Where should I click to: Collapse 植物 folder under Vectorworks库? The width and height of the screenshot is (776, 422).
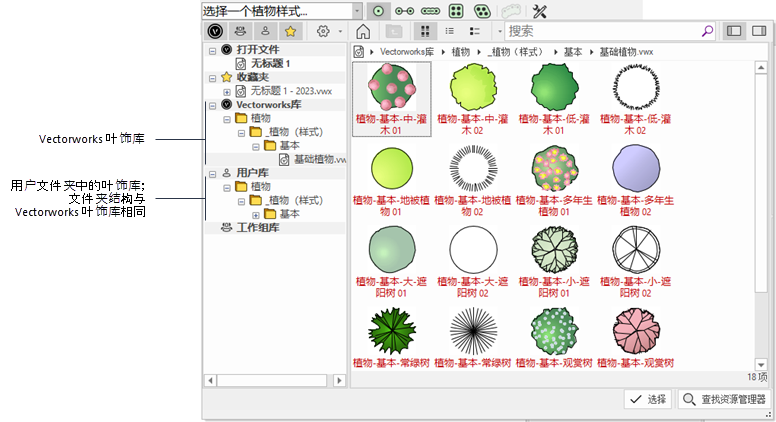tap(227, 119)
